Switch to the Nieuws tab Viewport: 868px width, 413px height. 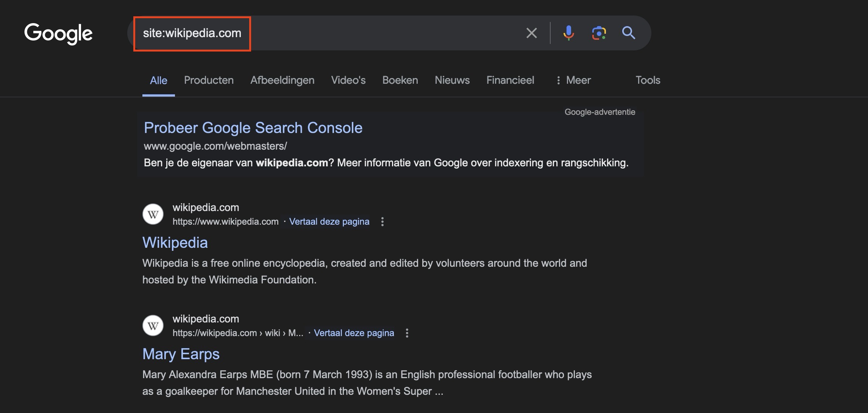click(452, 80)
